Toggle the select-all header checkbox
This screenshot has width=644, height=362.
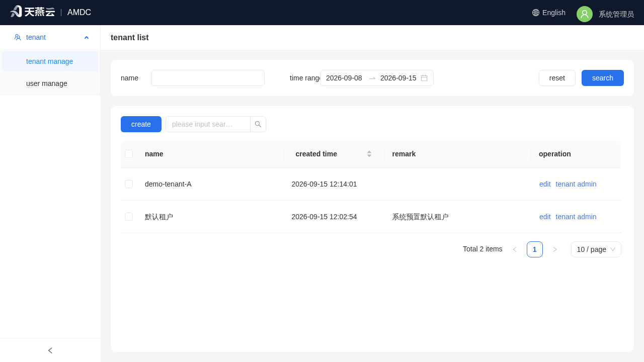(x=129, y=154)
